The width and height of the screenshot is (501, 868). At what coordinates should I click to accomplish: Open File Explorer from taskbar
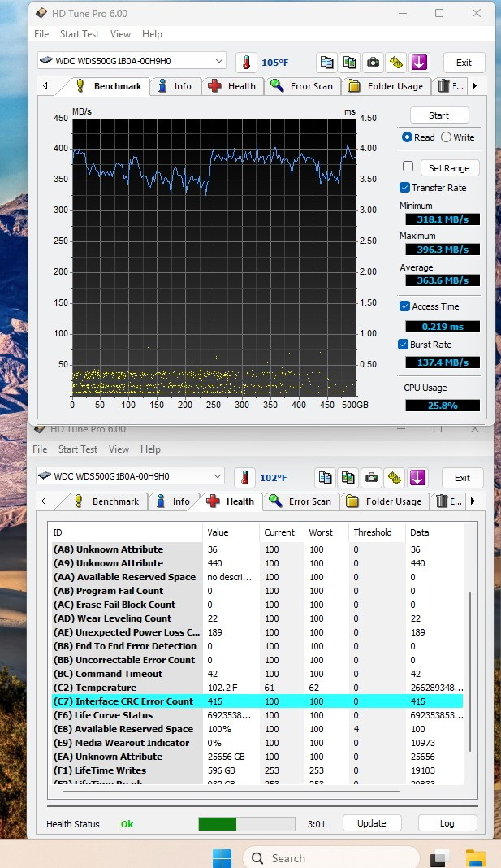(475, 857)
